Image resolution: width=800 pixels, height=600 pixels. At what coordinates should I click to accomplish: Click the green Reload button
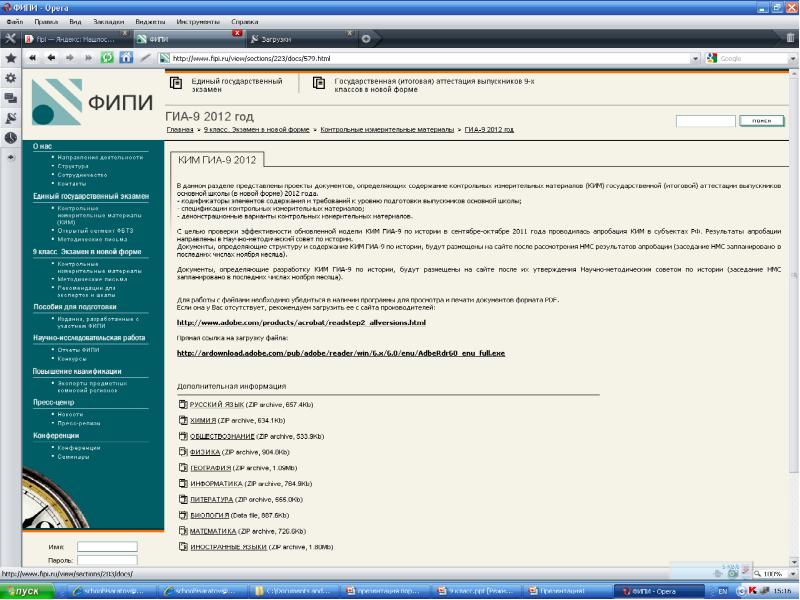[107, 58]
